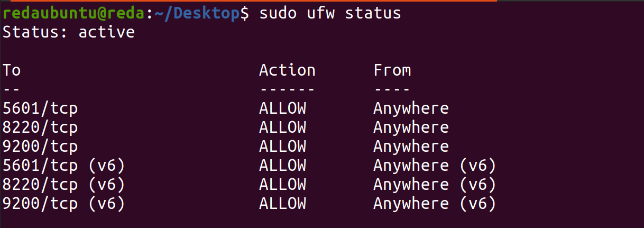Click ALLOW in the first 5601/tcp row
Image resolution: width=644 pixels, height=228 pixels.
coord(282,108)
